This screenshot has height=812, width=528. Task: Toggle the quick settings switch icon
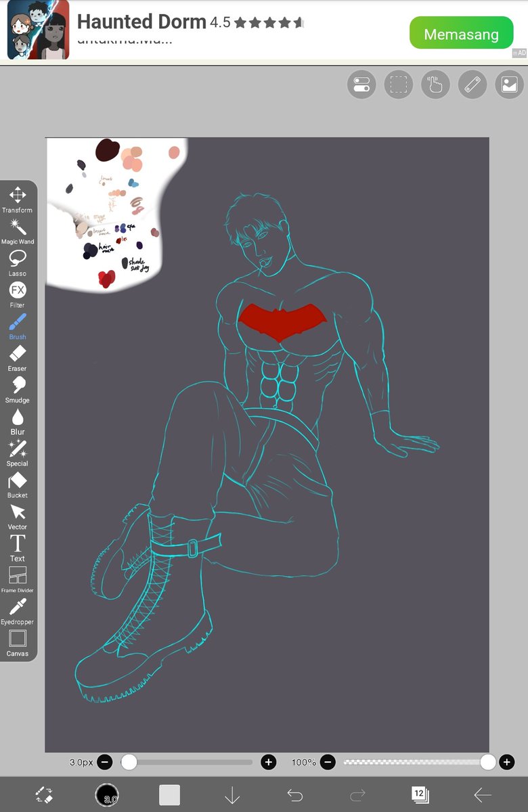[361, 85]
